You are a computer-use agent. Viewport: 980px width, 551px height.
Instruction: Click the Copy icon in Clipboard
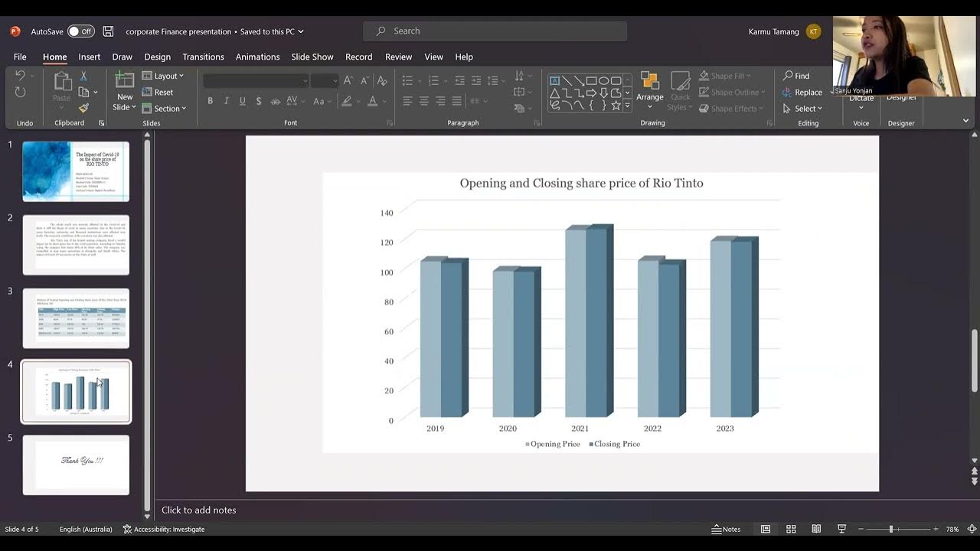click(83, 92)
